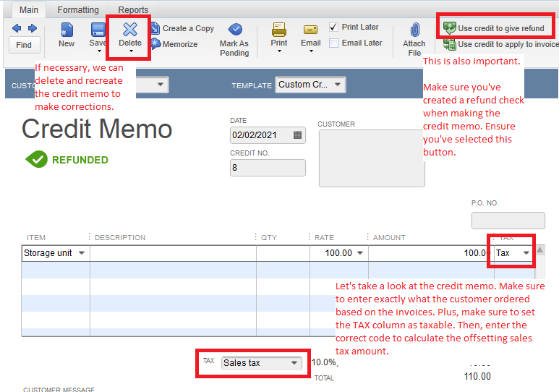Image resolution: width=559 pixels, height=392 pixels.
Task: Select Sales tax item dropdown
Action: [261, 363]
